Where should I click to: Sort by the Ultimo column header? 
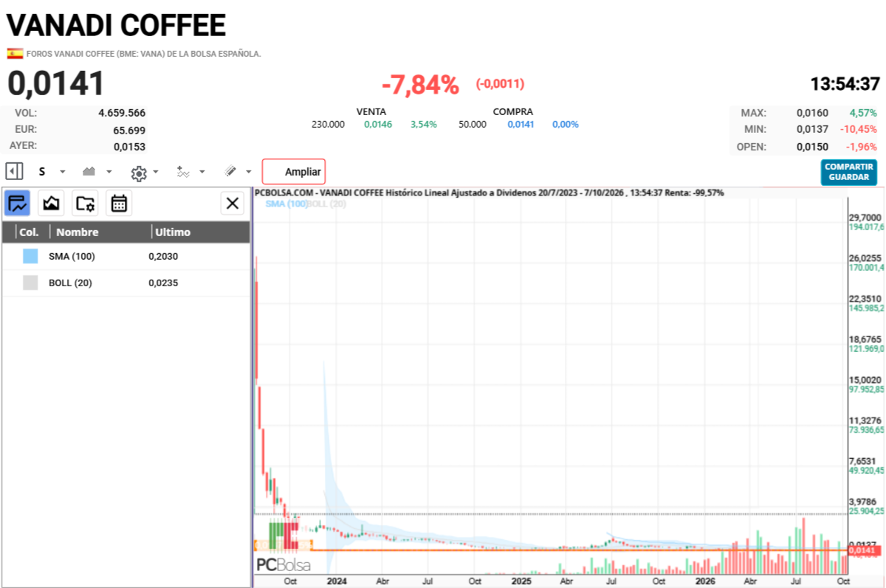click(x=172, y=232)
